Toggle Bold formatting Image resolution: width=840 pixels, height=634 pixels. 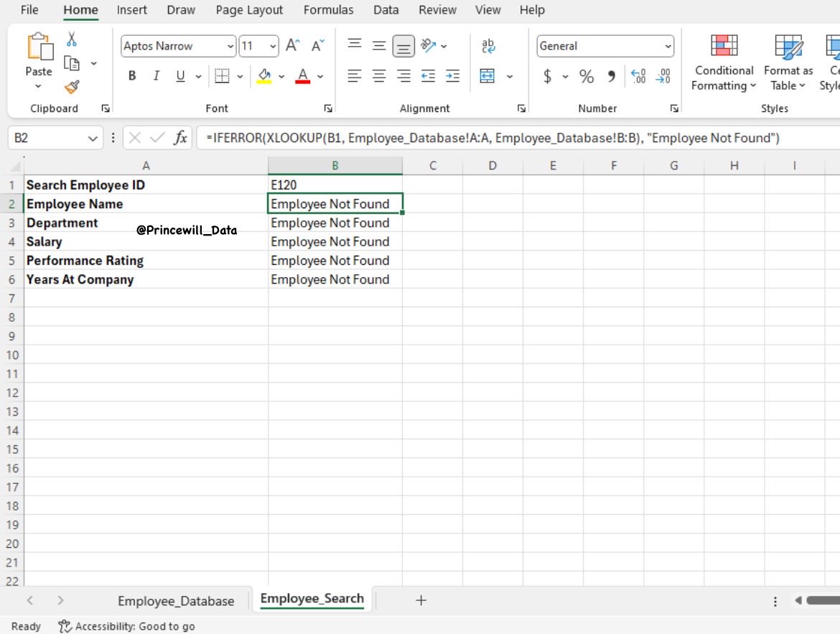(132, 76)
